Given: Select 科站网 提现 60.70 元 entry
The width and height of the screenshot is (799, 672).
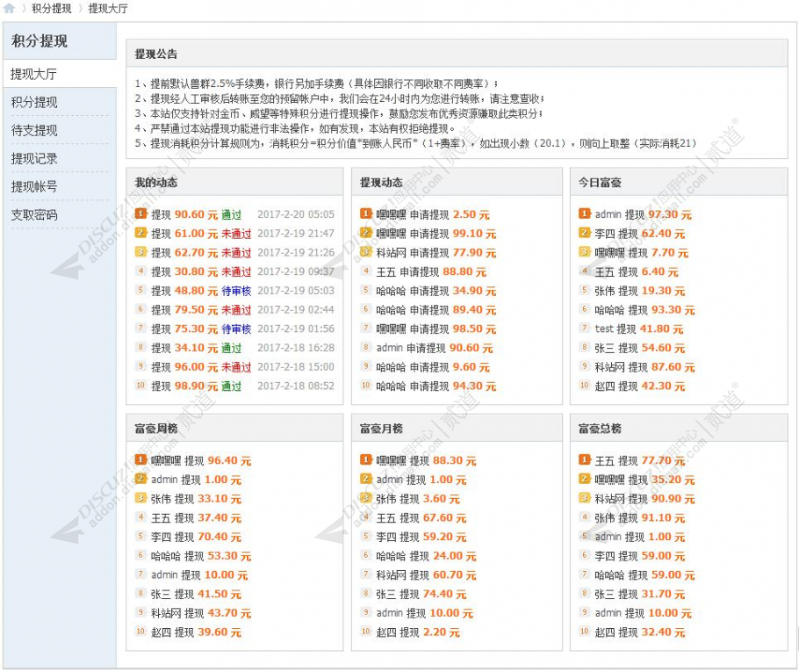Looking at the screenshot, I should point(426,575).
